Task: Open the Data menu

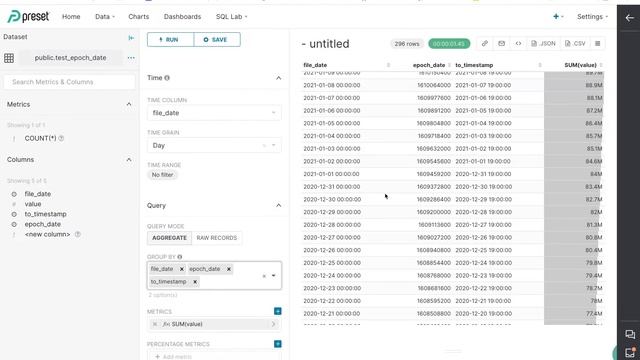Action: point(105,17)
